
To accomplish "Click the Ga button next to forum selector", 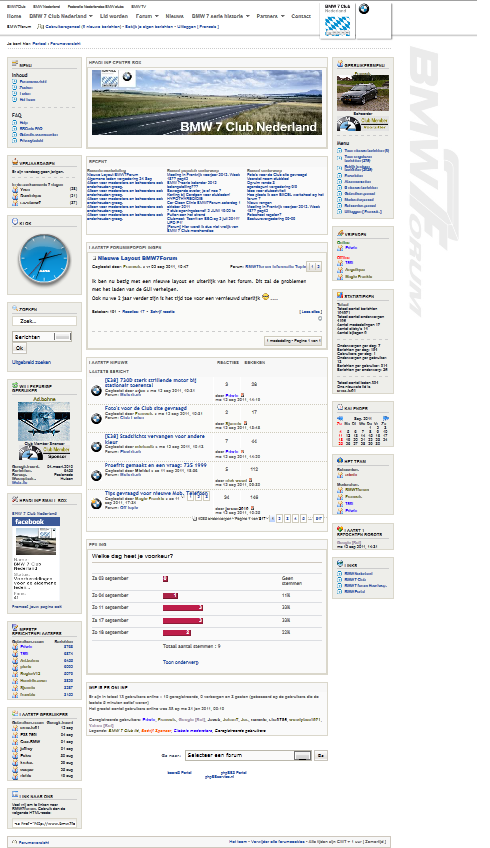I will click(321, 756).
